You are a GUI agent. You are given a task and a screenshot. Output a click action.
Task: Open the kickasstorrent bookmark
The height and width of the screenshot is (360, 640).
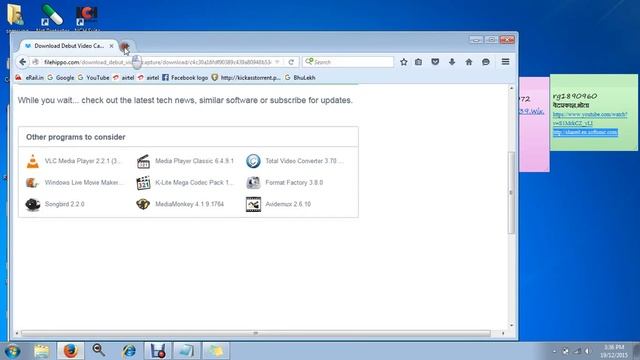[246, 78]
